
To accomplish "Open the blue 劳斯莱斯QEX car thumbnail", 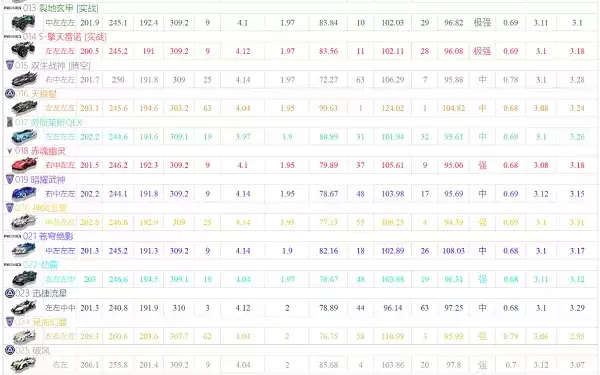I will pos(24,136).
